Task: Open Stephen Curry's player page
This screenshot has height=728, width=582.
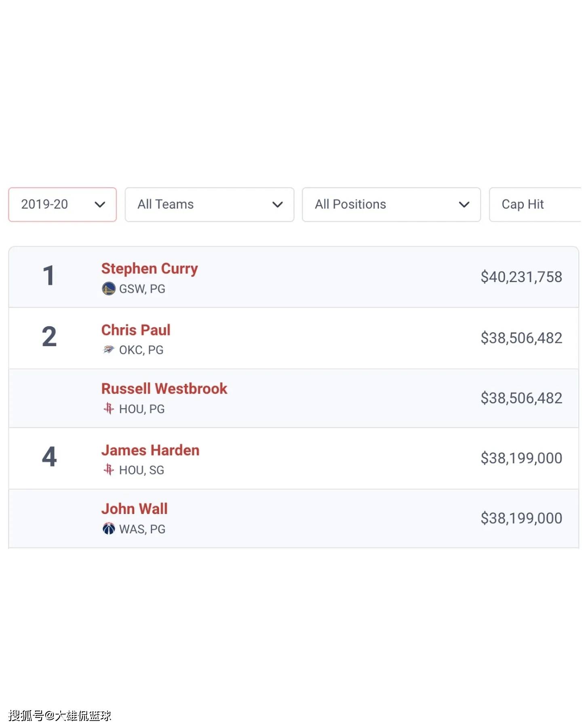Action: coord(150,269)
